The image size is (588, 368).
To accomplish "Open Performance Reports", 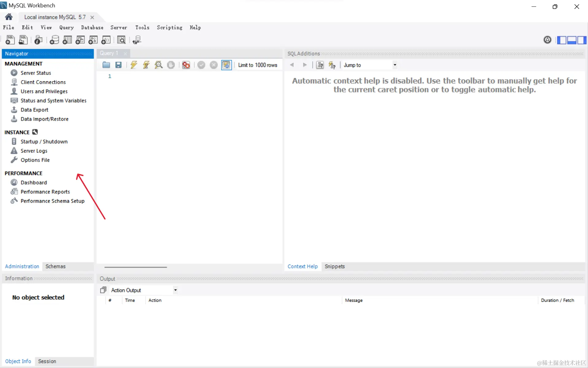I will point(45,192).
